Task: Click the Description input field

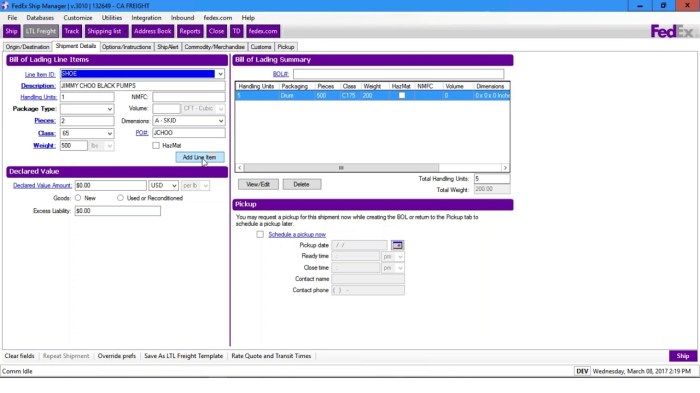Action: pyautogui.click(x=142, y=86)
